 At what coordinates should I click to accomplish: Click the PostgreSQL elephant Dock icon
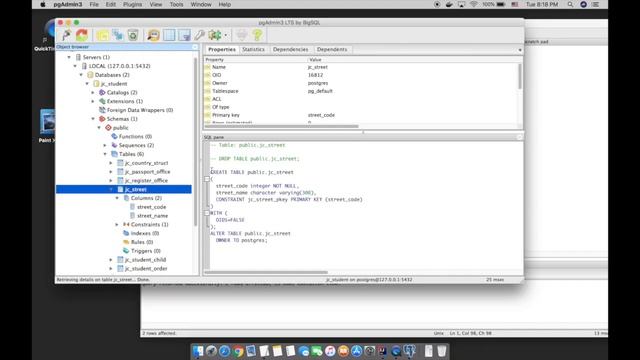coord(409,351)
